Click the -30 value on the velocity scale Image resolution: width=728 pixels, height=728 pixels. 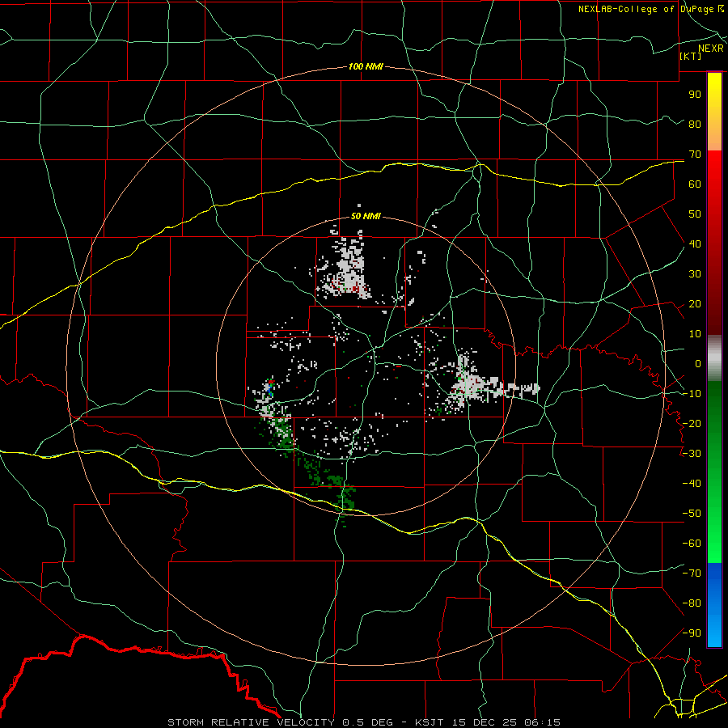[692, 453]
